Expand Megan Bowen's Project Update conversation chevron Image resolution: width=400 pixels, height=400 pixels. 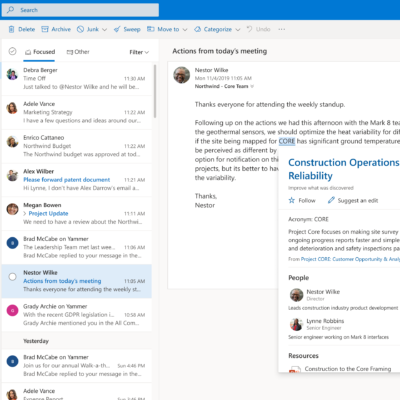[x=25, y=214]
